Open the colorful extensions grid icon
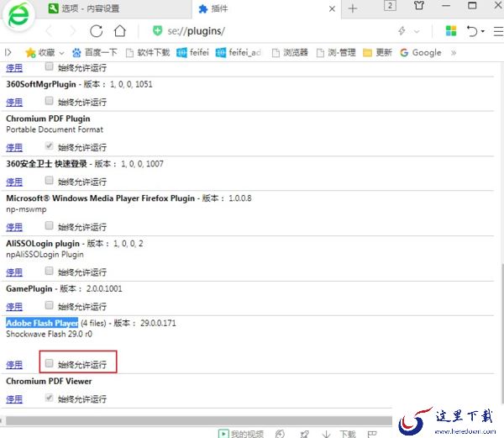504x438 pixels. pyautogui.click(x=451, y=31)
